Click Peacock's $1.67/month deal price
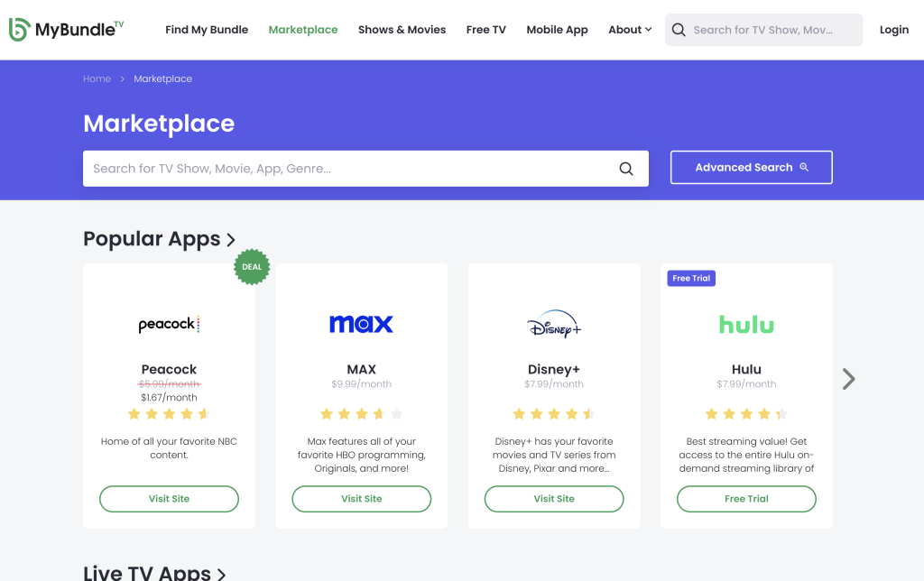This screenshot has width=924, height=581. click(169, 398)
